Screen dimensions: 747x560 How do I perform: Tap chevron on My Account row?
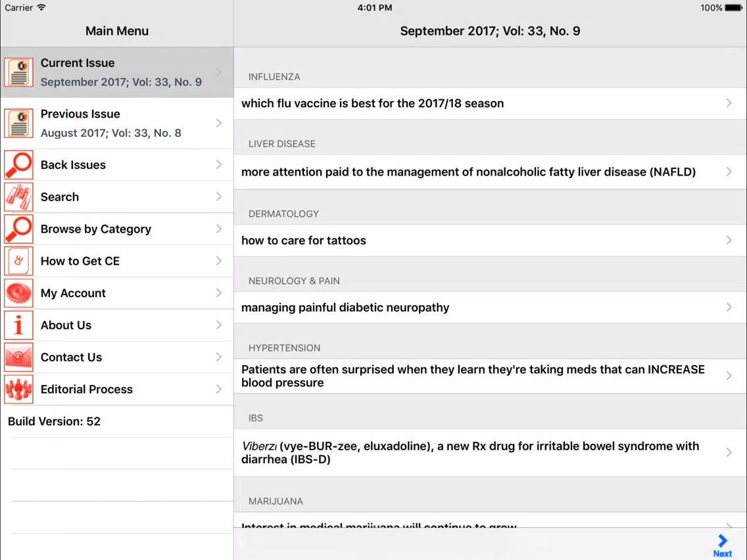219,293
